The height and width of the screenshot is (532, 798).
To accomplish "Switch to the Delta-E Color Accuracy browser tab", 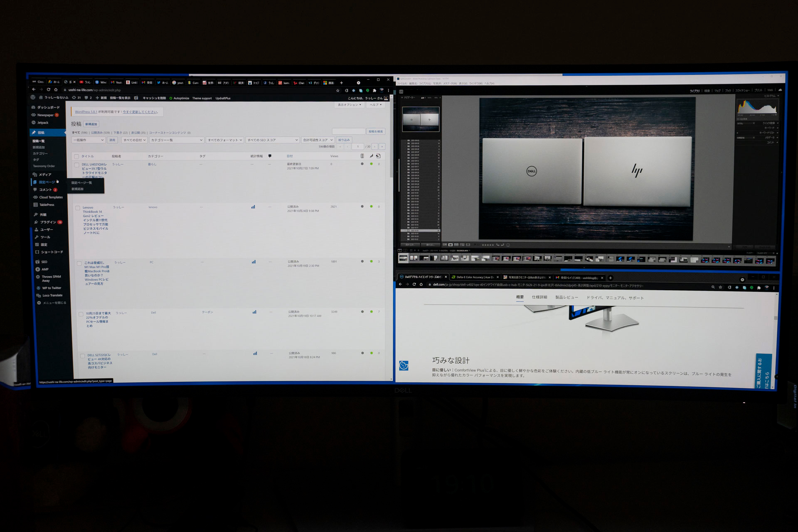I will 475,277.
